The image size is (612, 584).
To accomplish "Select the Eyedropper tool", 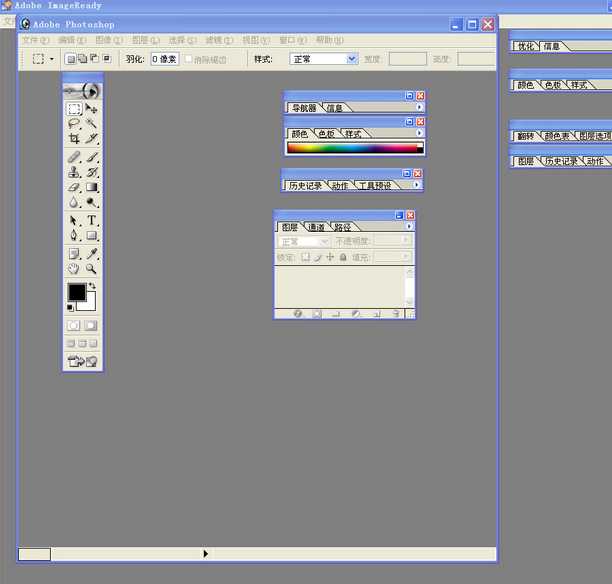I will [x=91, y=254].
